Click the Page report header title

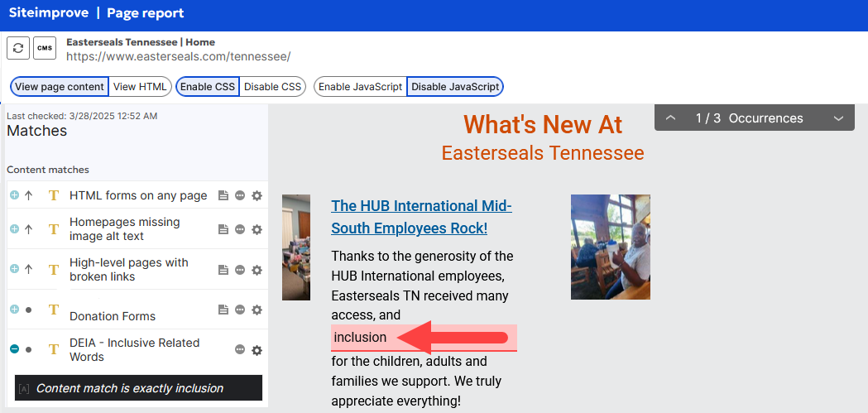coord(146,12)
